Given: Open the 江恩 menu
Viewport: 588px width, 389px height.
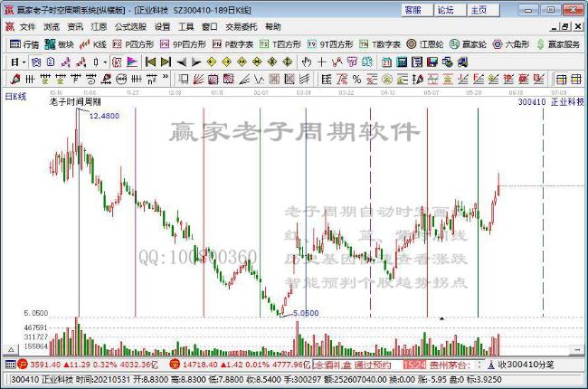Looking at the screenshot, I should click(x=99, y=26).
